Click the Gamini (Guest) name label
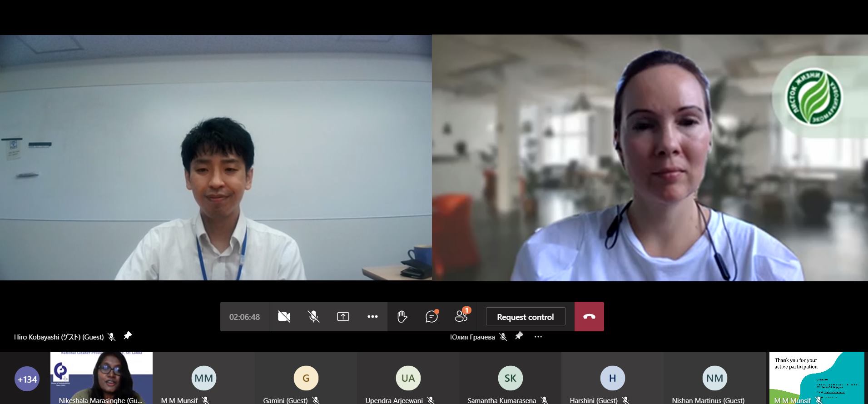868x404 pixels. pos(285,400)
